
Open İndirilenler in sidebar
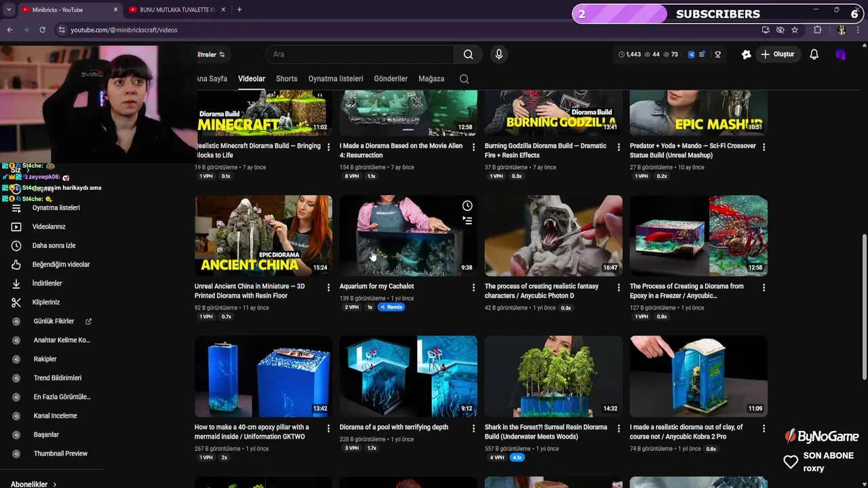point(47,283)
